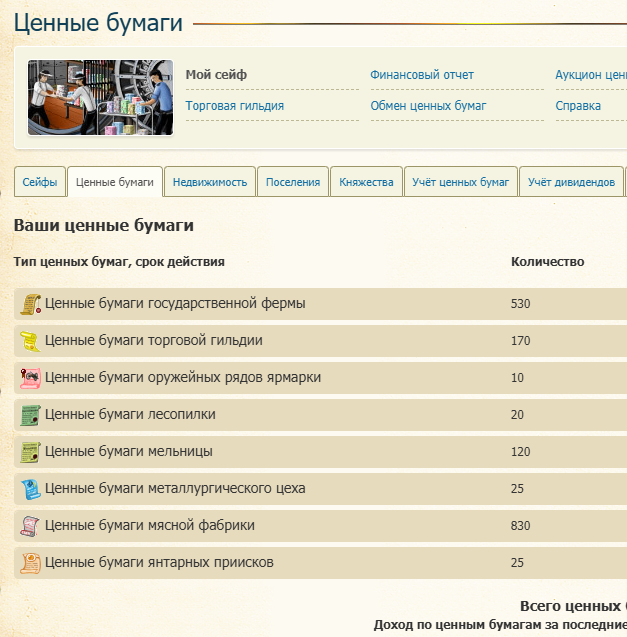Image resolution: width=627 pixels, height=637 pixels.
Task: Click the amber mines securities icon
Action: point(30,563)
